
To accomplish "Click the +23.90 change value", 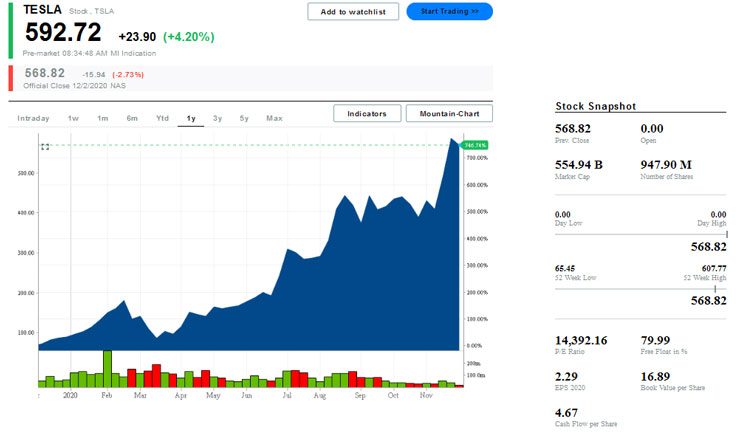I will tap(137, 37).
